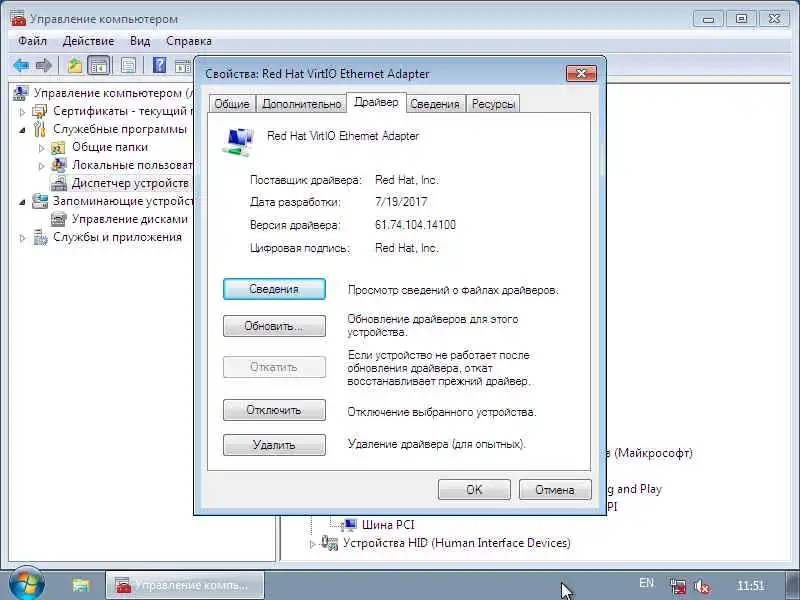
Task: Select Шина PCI device entry
Action: [388, 524]
